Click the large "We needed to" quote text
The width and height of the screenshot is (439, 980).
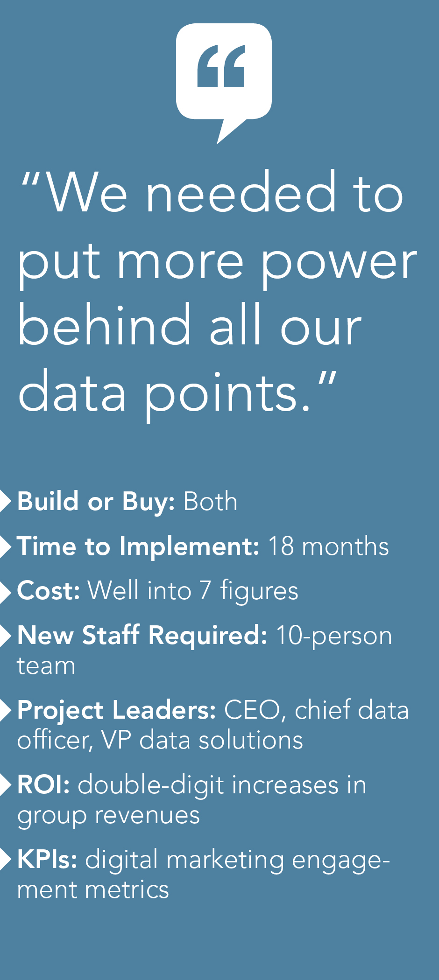click(x=212, y=193)
